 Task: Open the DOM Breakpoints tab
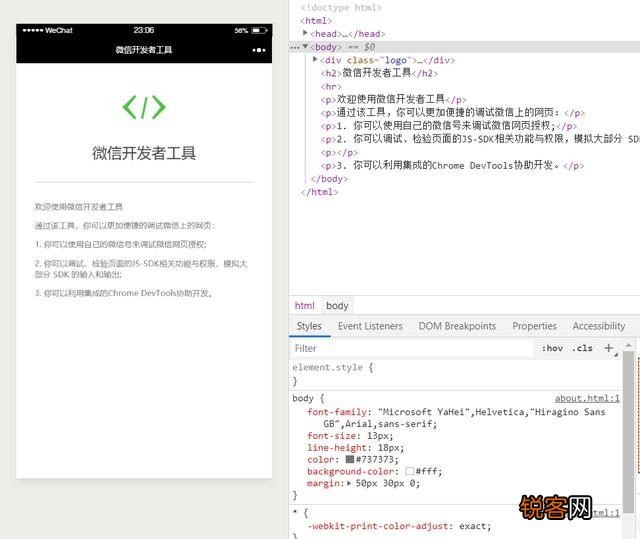point(457,326)
